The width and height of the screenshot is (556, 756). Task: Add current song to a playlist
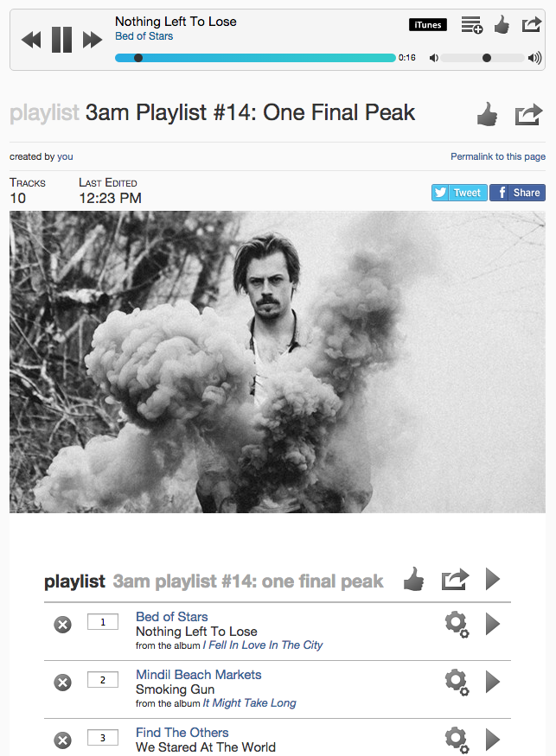tap(471, 24)
